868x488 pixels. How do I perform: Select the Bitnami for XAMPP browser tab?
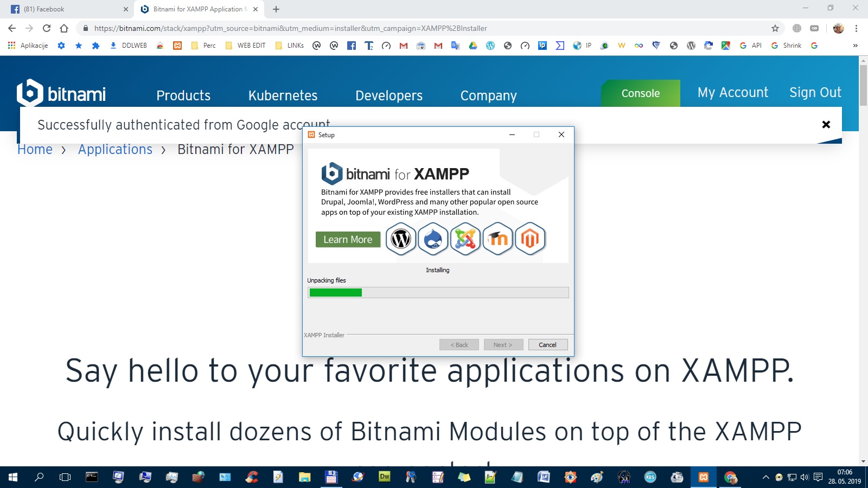point(199,9)
